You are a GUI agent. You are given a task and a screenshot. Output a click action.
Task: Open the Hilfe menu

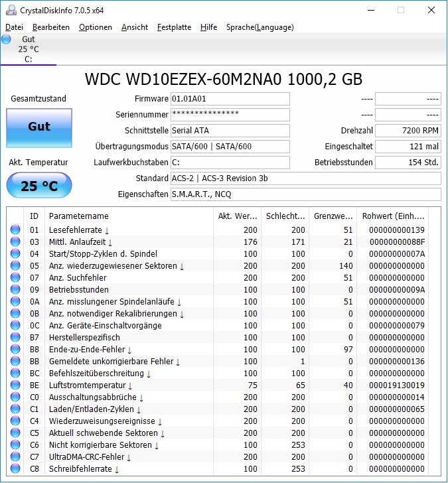click(208, 27)
